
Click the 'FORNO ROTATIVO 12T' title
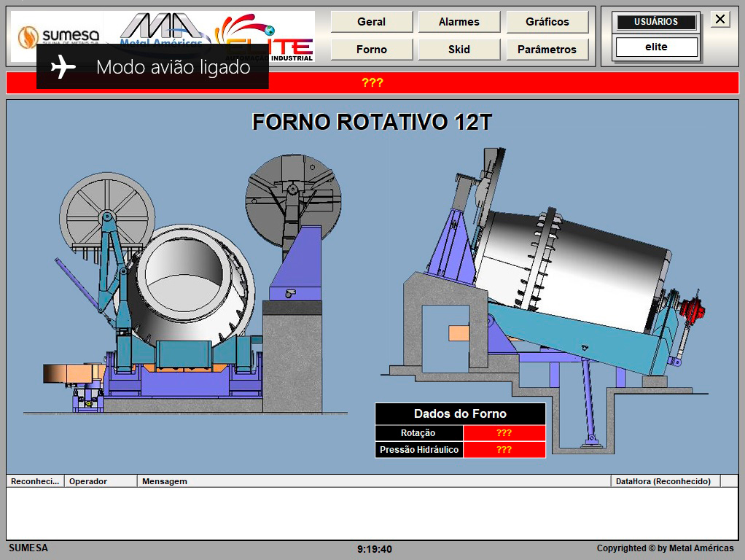point(372,122)
